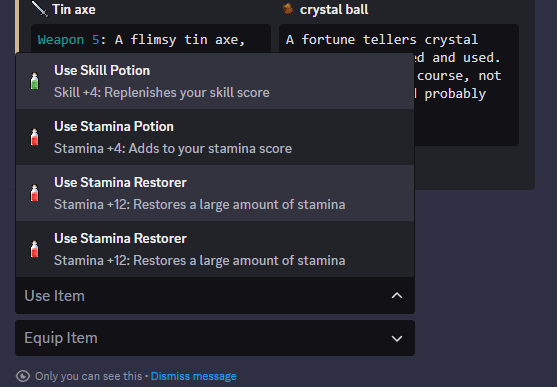Click the potion icon of highlighted Stamina Restorer
This screenshot has width=557, height=387.
point(34,193)
